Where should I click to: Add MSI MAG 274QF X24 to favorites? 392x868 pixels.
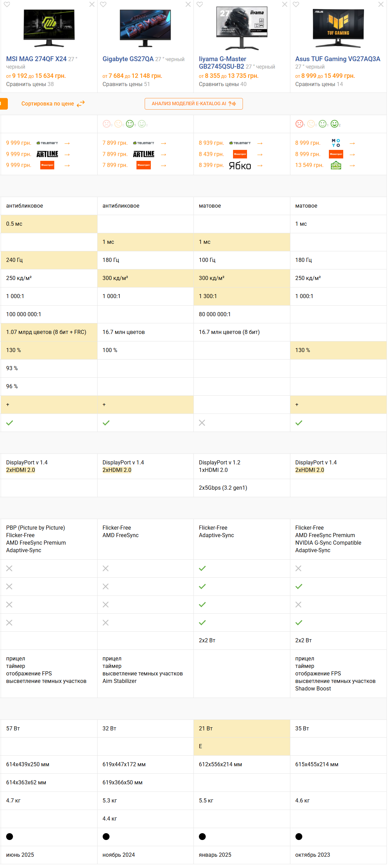pyautogui.click(x=7, y=4)
